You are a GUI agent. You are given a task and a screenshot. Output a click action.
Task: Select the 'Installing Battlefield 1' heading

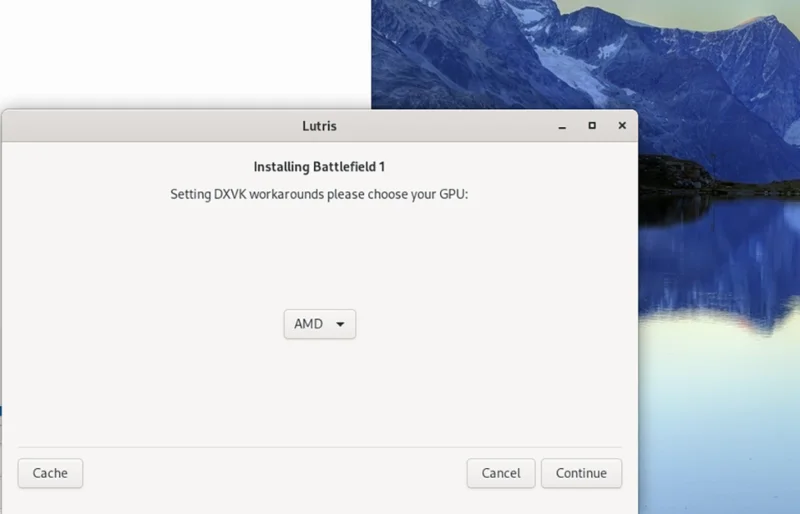319,167
